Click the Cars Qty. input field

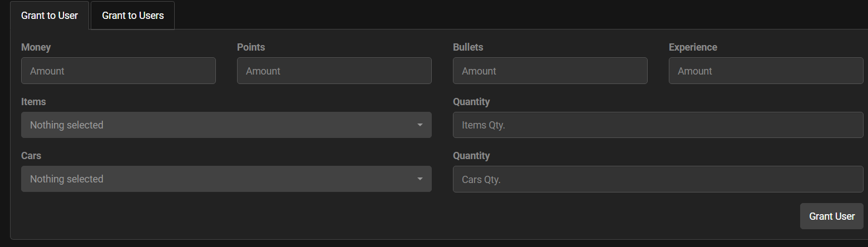(658, 179)
